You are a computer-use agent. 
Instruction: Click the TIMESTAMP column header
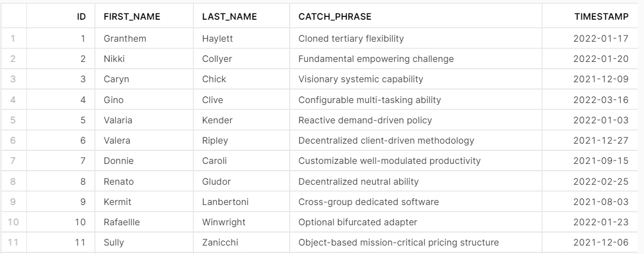click(601, 17)
